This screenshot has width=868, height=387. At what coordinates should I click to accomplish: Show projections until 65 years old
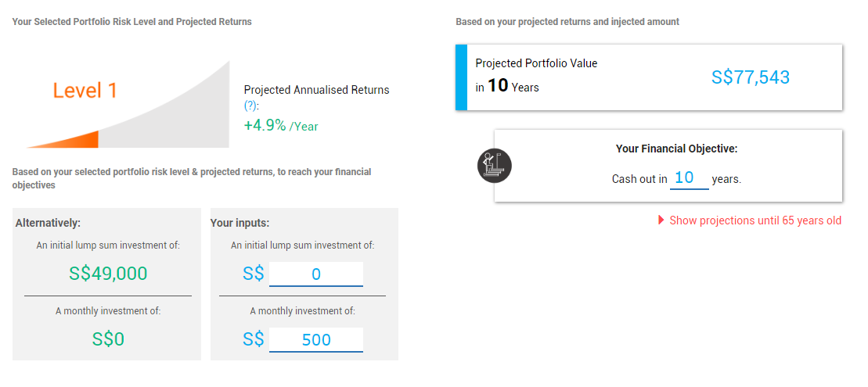pyautogui.click(x=755, y=220)
